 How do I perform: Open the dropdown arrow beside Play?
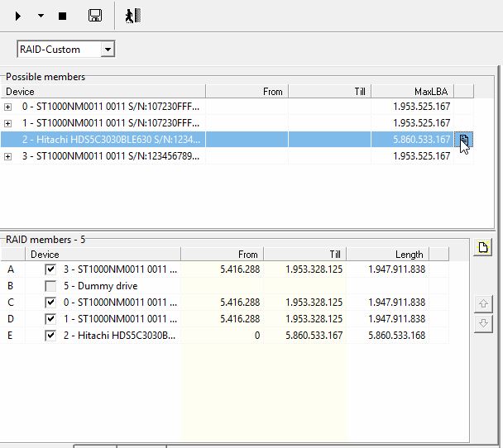pyautogui.click(x=41, y=16)
